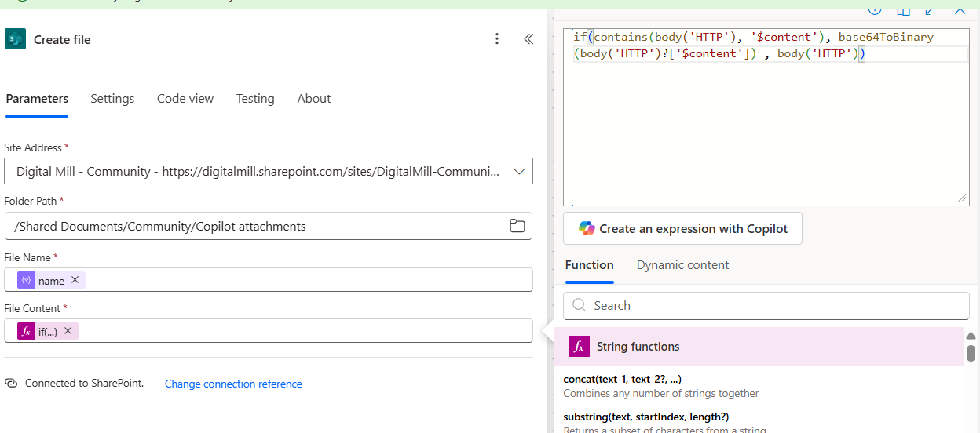Open the Settings tab

(x=112, y=99)
